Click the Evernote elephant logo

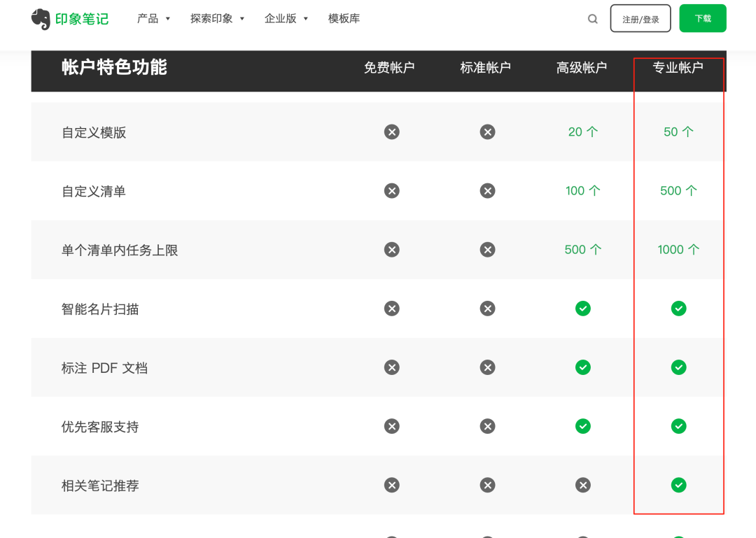[x=41, y=20]
